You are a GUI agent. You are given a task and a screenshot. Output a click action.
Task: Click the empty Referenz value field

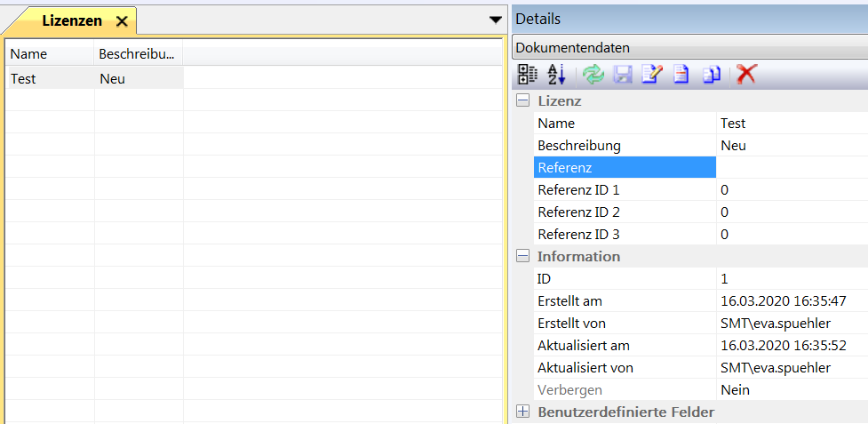tap(791, 167)
